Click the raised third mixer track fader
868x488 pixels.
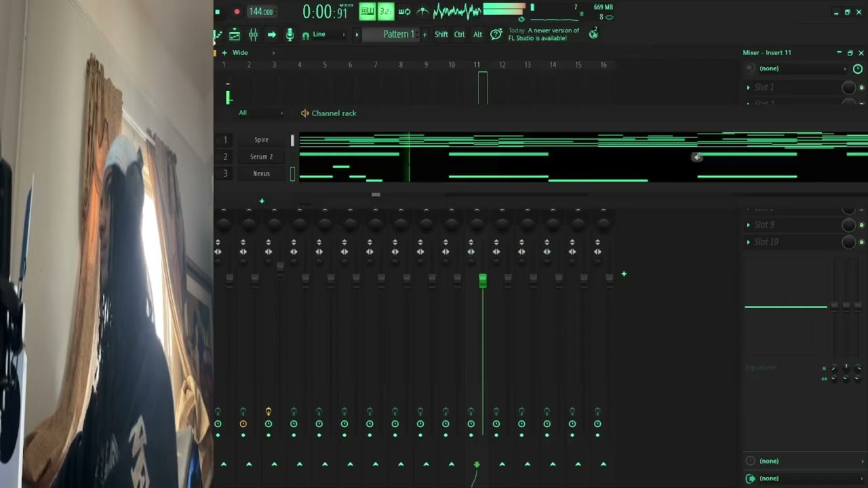pyautogui.click(x=280, y=268)
